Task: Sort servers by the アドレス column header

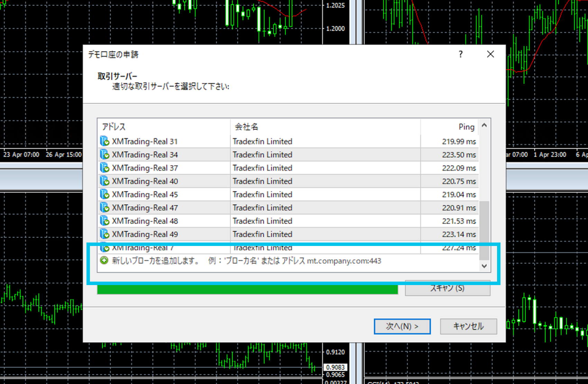Action: tap(163, 127)
